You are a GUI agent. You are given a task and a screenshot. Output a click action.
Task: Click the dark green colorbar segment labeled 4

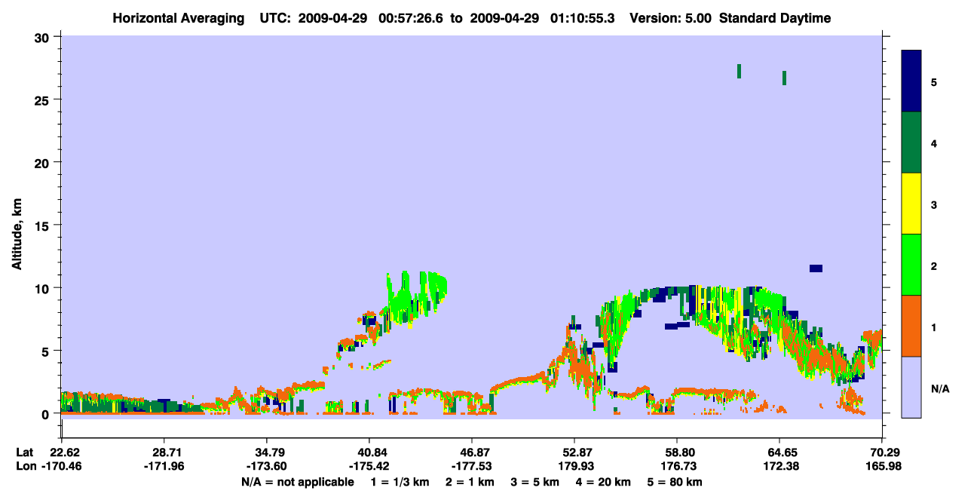click(x=911, y=143)
